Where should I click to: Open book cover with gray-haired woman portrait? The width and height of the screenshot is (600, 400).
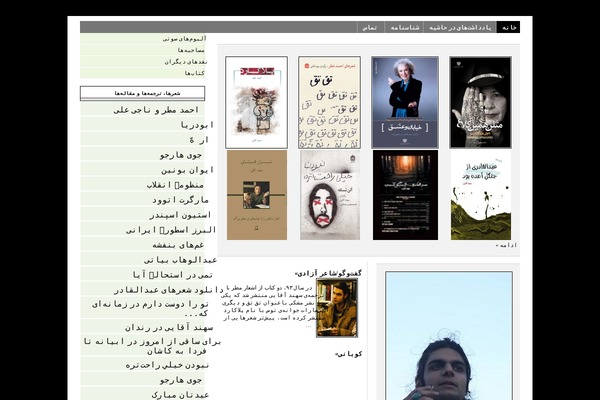point(405,102)
